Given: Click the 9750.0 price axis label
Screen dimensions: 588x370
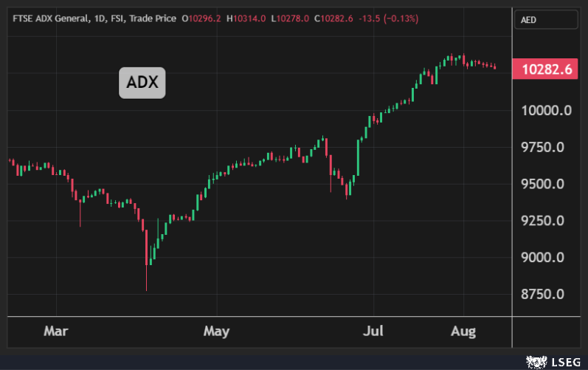Looking at the screenshot, I should point(543,147).
